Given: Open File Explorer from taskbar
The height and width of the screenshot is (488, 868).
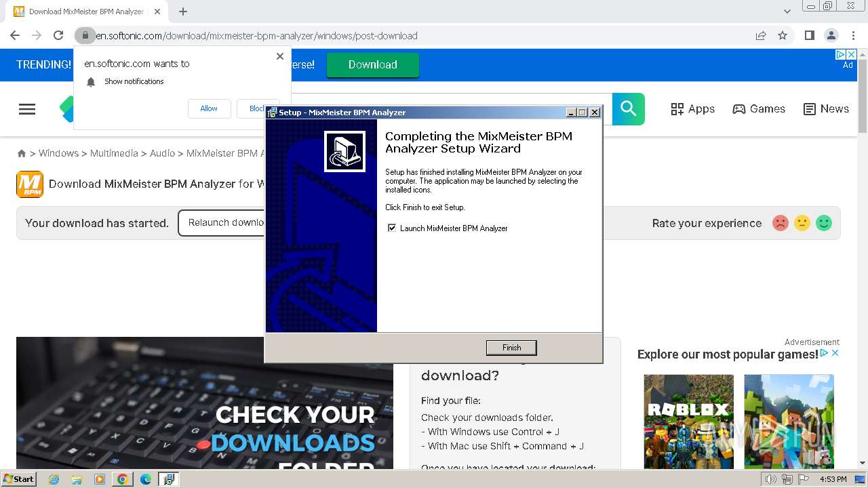Looking at the screenshot, I should click(77, 479).
